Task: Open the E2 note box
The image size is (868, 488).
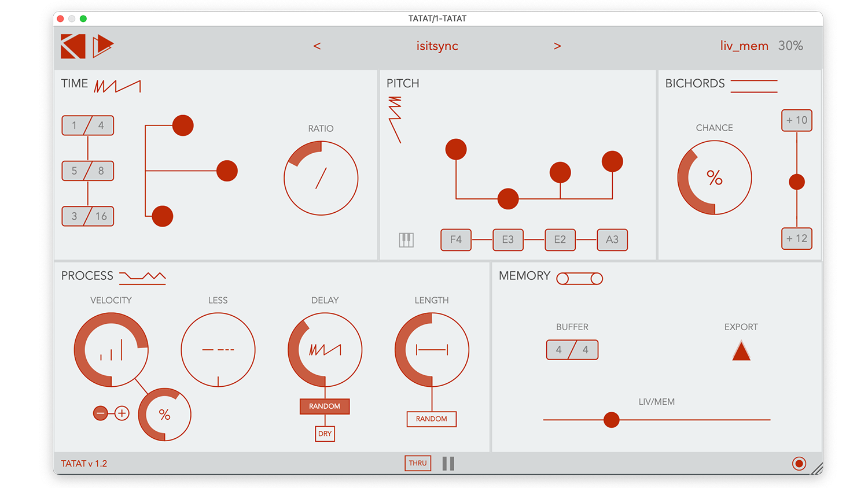Action: (x=560, y=239)
